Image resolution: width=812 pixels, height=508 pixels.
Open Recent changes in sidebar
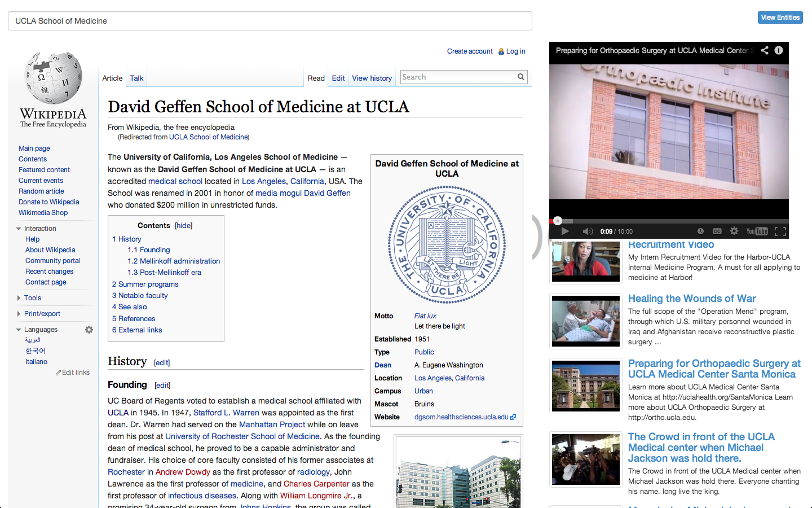click(49, 271)
